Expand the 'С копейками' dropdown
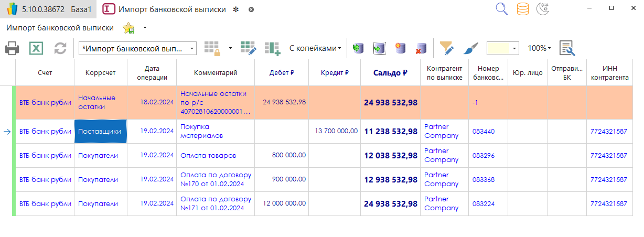 tap(315, 48)
